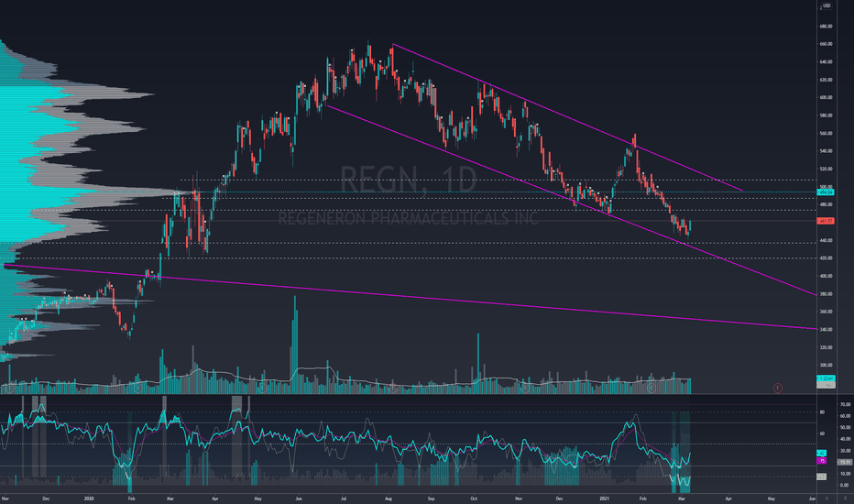Image resolution: width=854 pixels, height=504 pixels.
Task: Open earnings marker below August 2020 bars
Action: coord(393,388)
